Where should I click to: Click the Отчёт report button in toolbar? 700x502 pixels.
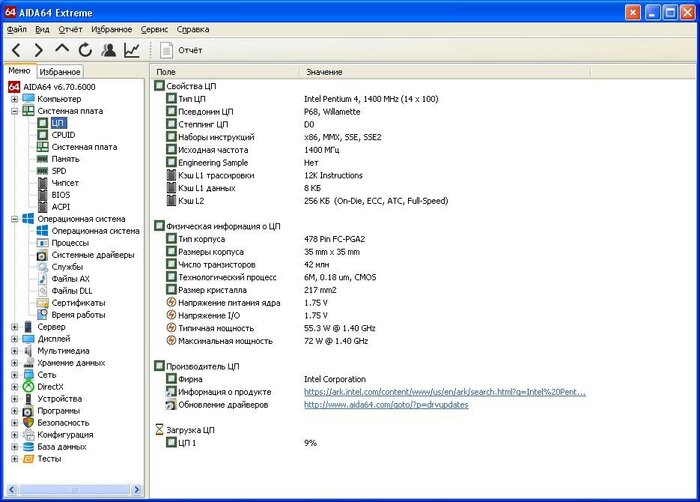point(181,50)
